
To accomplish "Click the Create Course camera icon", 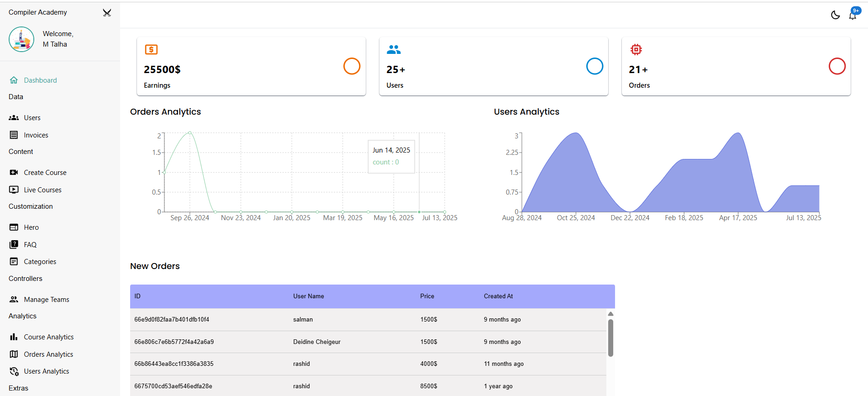I will tap(14, 173).
